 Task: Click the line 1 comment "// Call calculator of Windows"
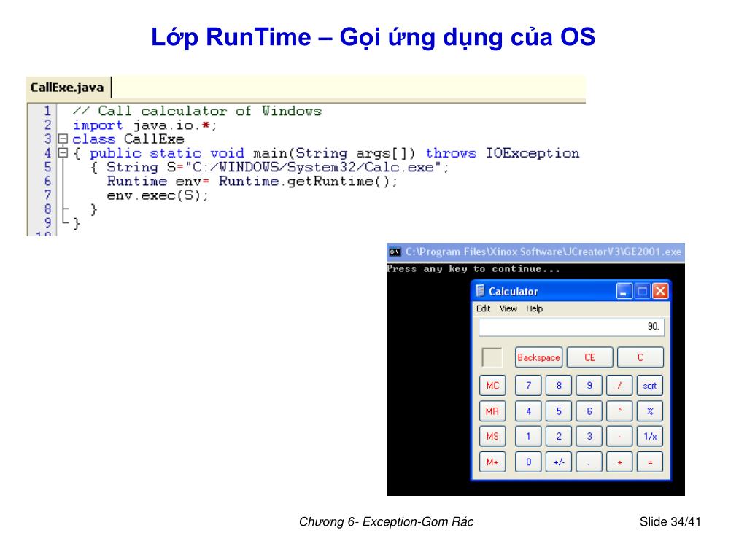click(197, 112)
